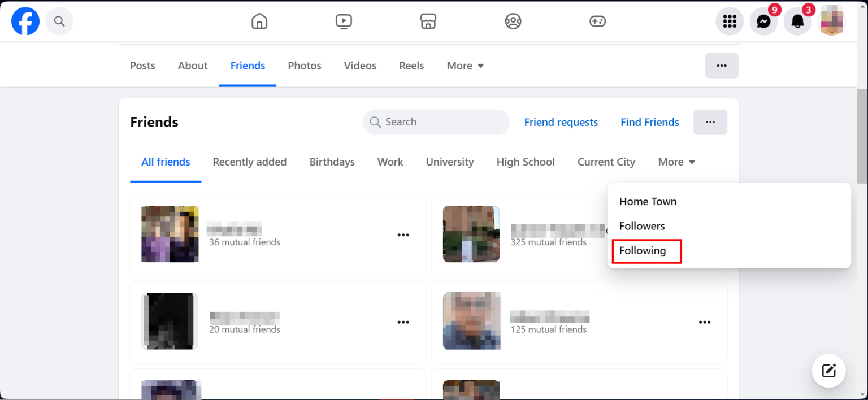Open the Marketplace storefront icon

click(428, 21)
